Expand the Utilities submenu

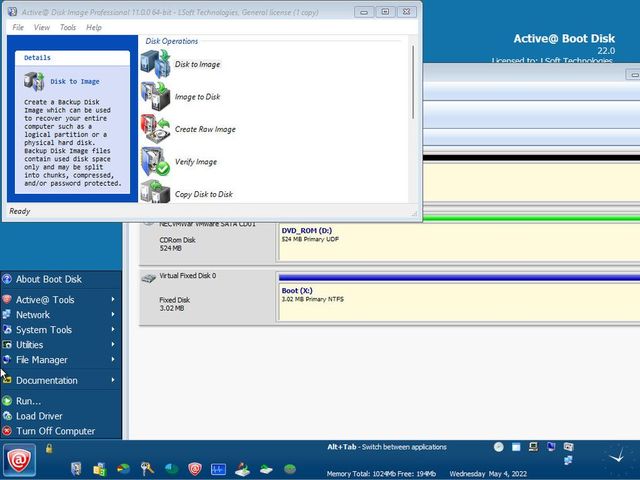30,345
